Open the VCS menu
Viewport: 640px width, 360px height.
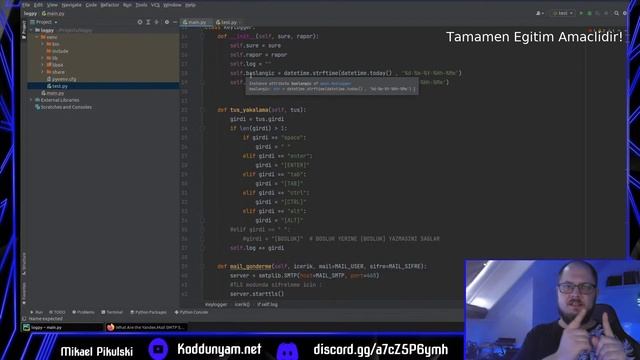click(156, 5)
